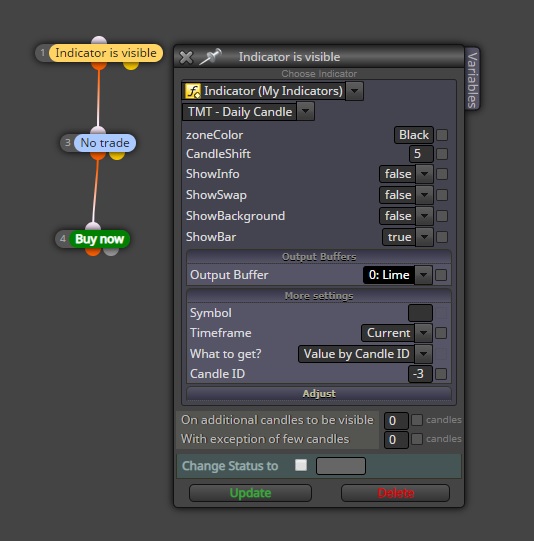The width and height of the screenshot is (534, 541).
Task: Open the Output Buffer 0: Lime dropdown
Action: [x=423, y=275]
